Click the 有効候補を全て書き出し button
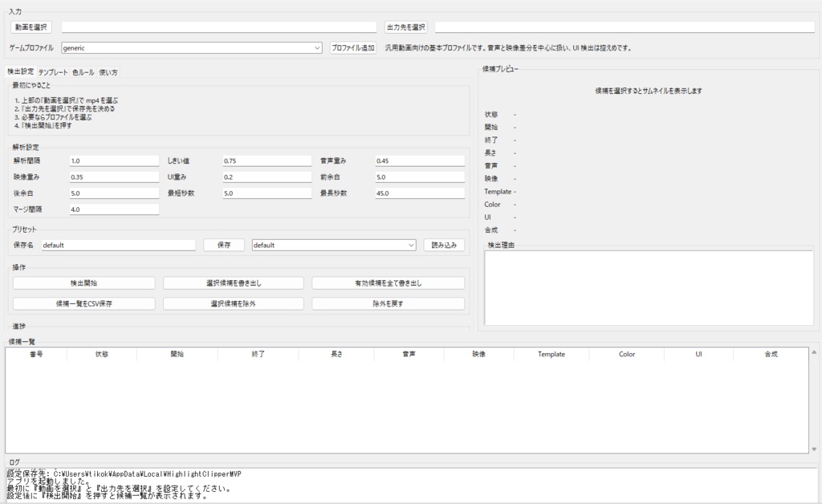The width and height of the screenshot is (822, 504). click(388, 283)
